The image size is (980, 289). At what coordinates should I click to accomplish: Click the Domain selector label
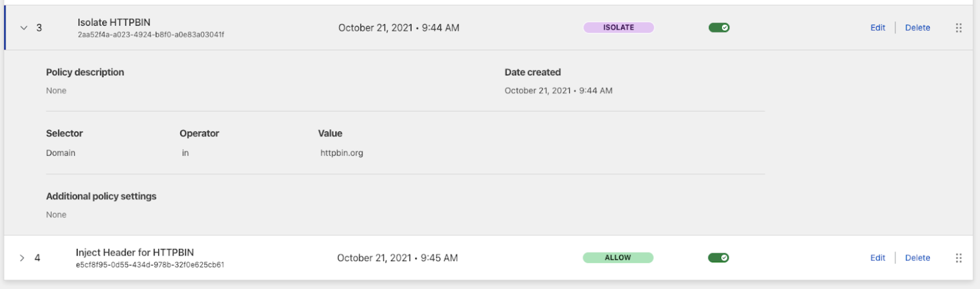(x=60, y=153)
